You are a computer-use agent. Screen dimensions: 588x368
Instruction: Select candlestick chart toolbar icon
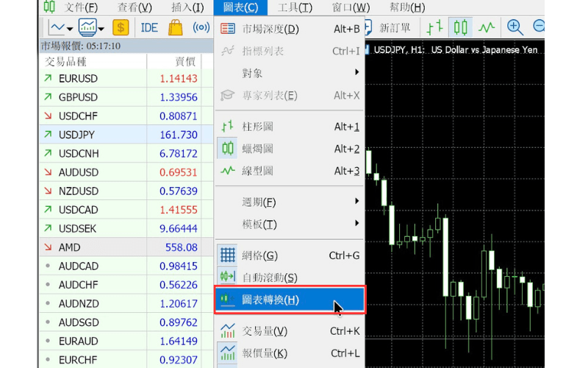pos(460,27)
